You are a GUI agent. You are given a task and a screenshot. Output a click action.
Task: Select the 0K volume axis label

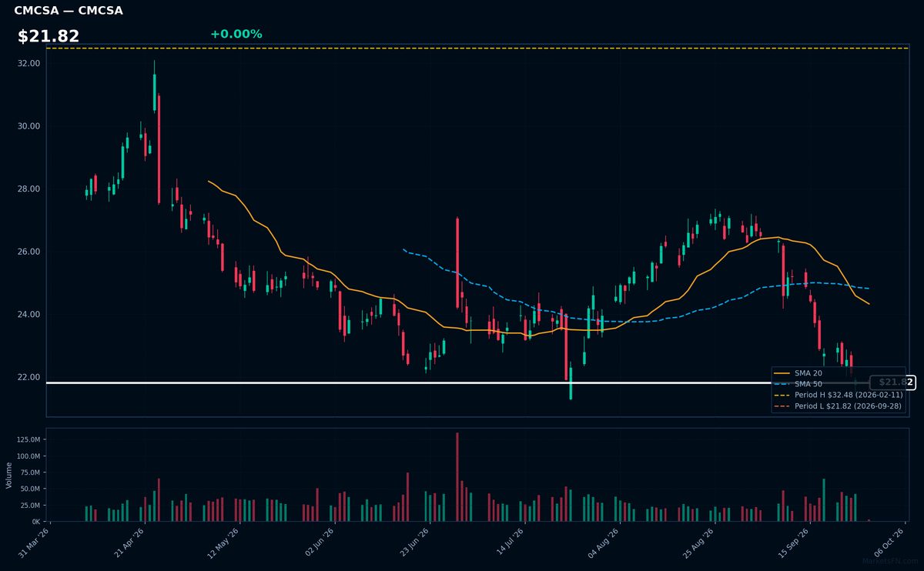[36, 522]
